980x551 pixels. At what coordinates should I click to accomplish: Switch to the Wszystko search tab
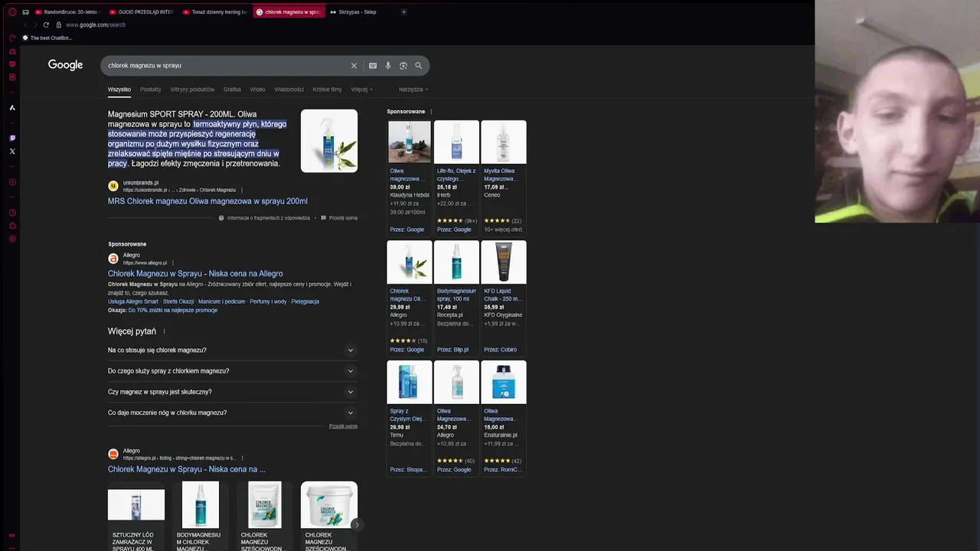(x=119, y=90)
